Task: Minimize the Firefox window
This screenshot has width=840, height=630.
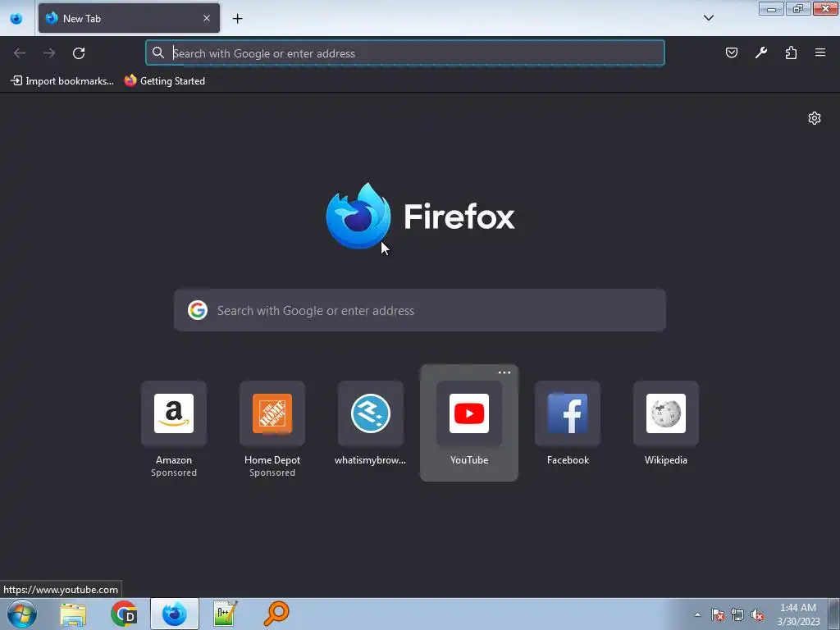Action: pos(771,9)
